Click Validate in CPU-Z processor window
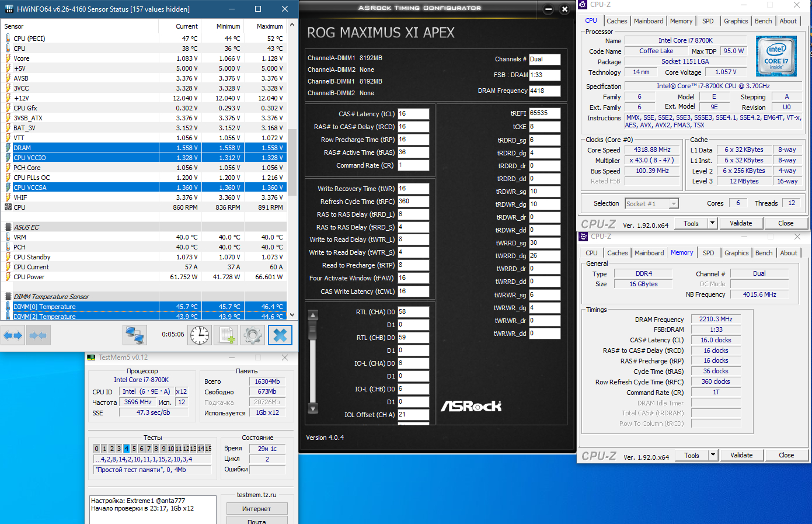Image resolution: width=812 pixels, height=524 pixels. (741, 223)
